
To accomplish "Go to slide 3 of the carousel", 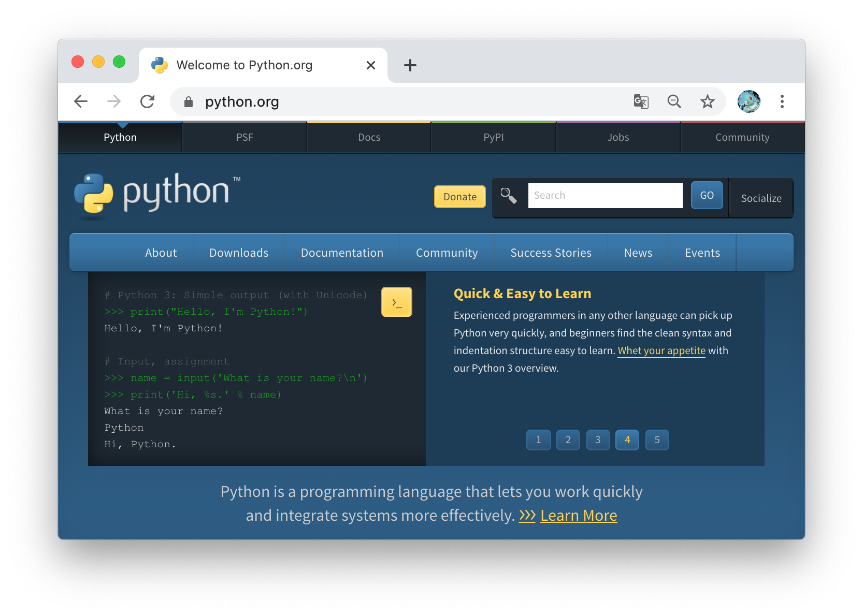I will 598,440.
